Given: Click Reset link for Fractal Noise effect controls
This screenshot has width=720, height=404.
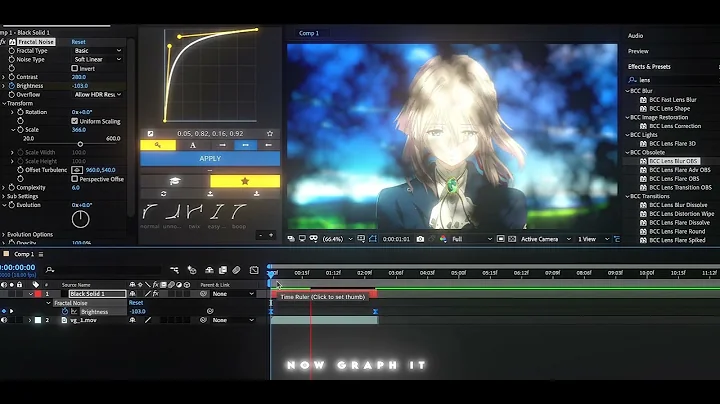Looking at the screenshot, I should pos(79,42).
